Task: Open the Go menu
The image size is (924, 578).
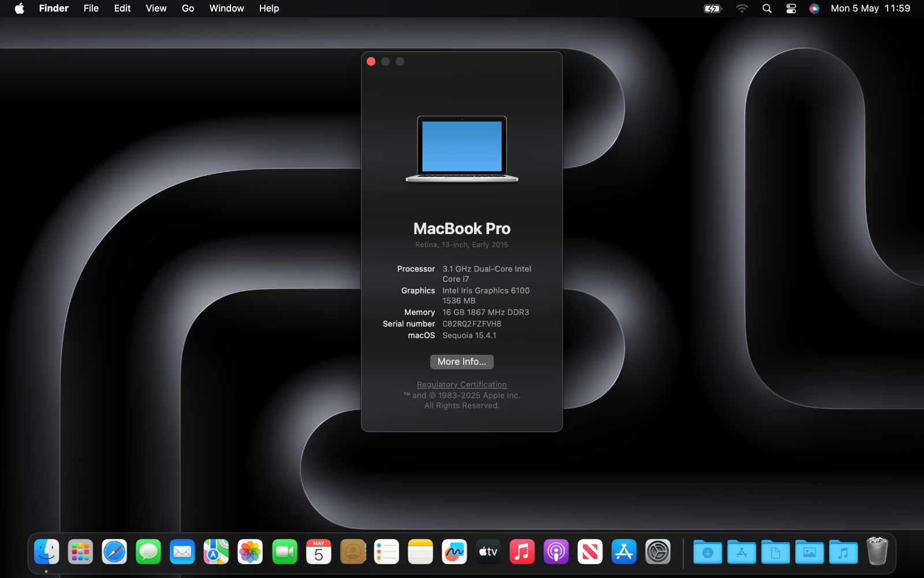Action: [188, 8]
